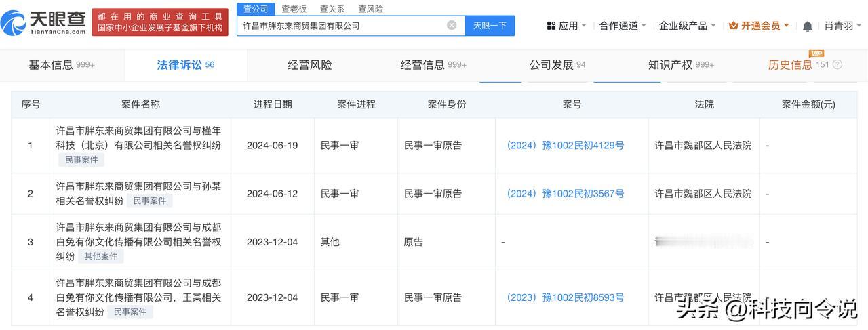Screen dimensions: 868x330
Task: Clear the search box with the X icon
Action: point(452,26)
